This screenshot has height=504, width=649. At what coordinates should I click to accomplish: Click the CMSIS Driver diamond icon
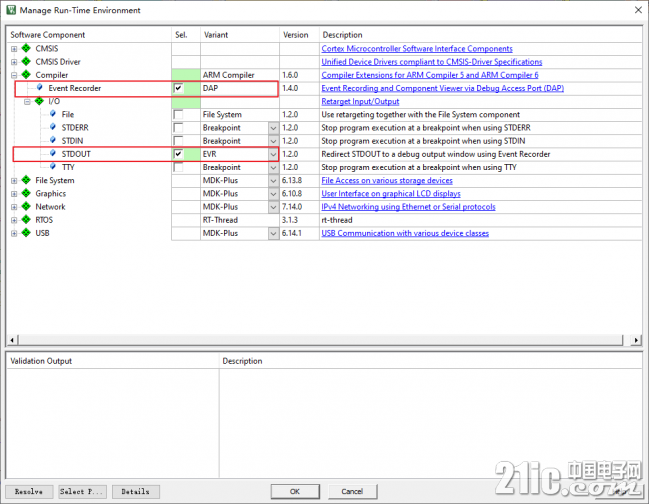tap(26, 62)
